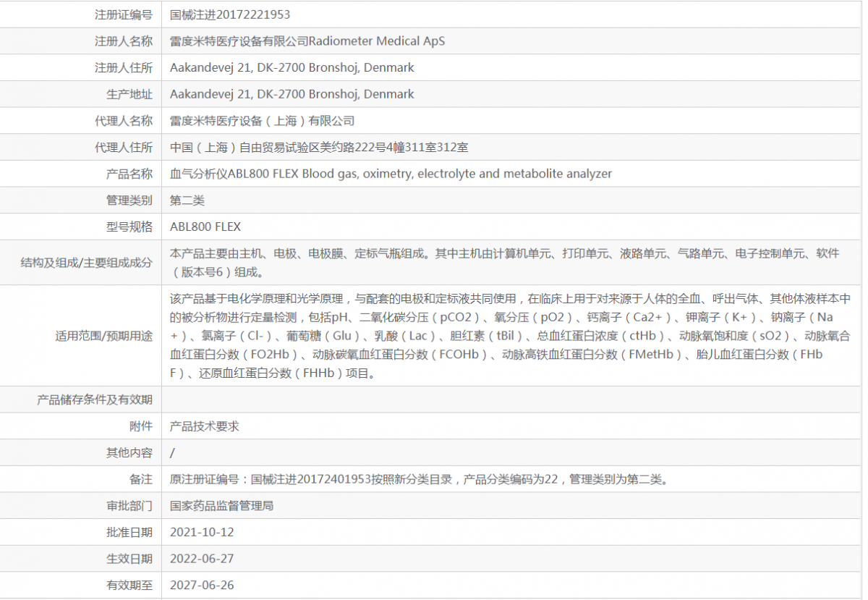Click the 代理人名称 label
Screen dimensions: 868x600
tap(124, 121)
